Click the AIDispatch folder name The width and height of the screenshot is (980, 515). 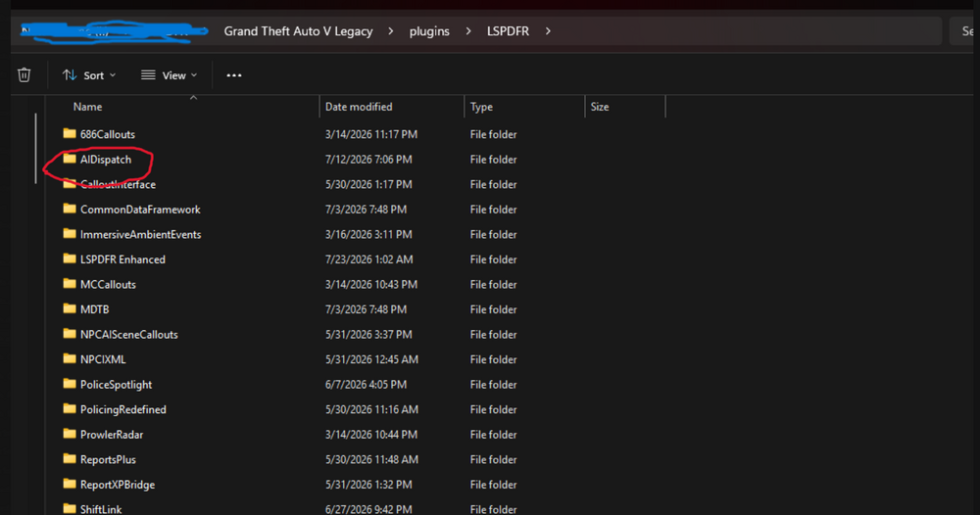pyautogui.click(x=106, y=160)
